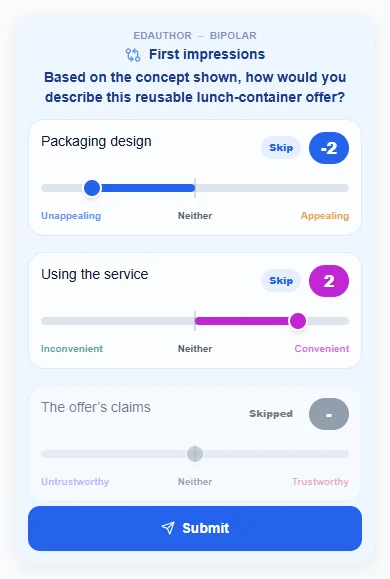
Task: Submit the survey responses
Action: pos(195,528)
